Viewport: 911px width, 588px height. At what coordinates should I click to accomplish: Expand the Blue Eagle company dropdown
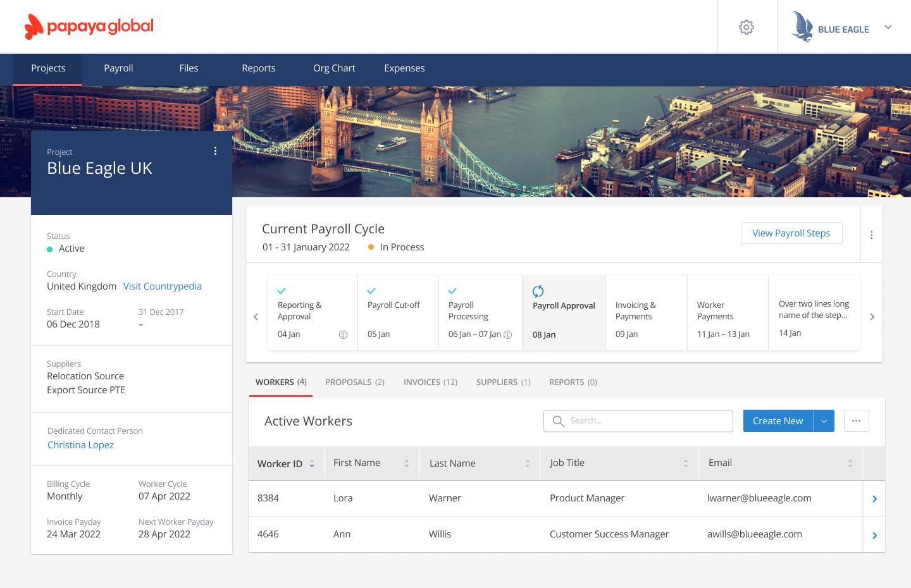coord(888,27)
